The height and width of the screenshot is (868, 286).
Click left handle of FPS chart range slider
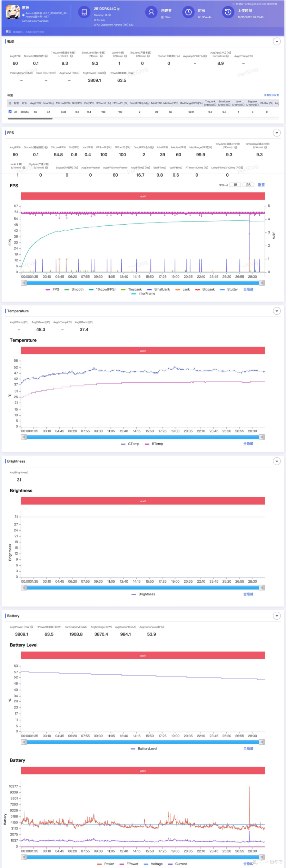[24, 283]
